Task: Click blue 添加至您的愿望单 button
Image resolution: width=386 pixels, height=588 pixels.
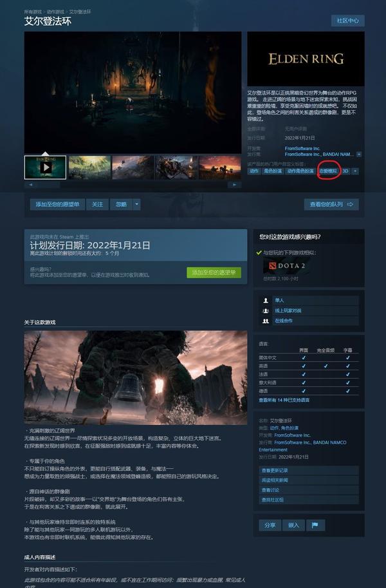Action: [57, 204]
